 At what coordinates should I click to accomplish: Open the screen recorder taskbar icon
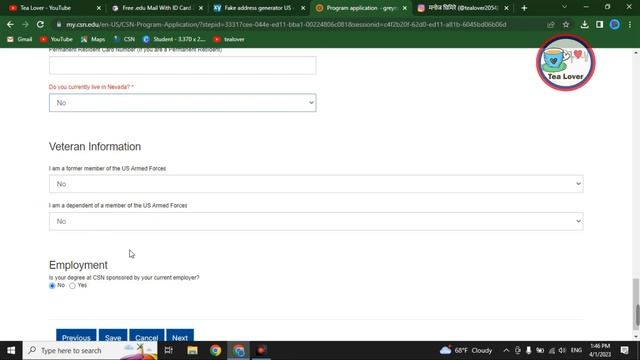tap(262, 350)
